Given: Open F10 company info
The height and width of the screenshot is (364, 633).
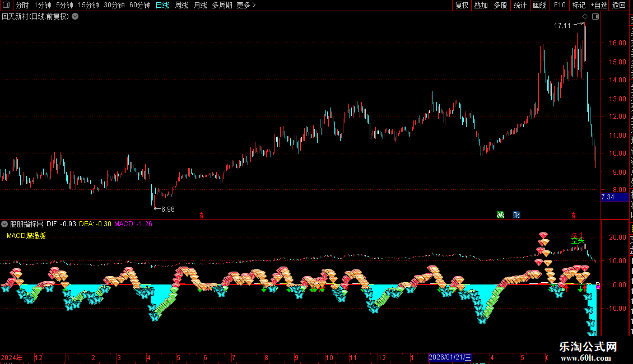Looking at the screenshot, I should (x=560, y=5).
